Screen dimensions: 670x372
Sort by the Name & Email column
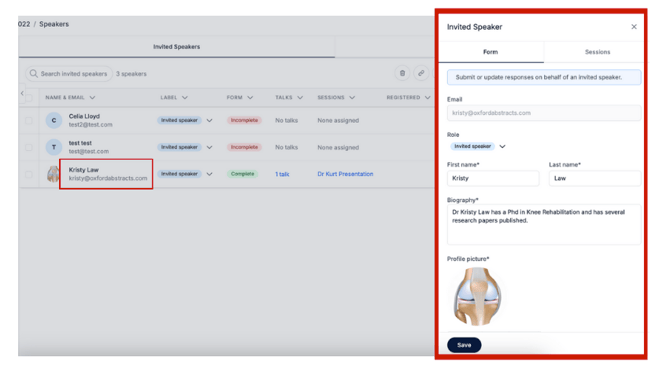point(70,97)
